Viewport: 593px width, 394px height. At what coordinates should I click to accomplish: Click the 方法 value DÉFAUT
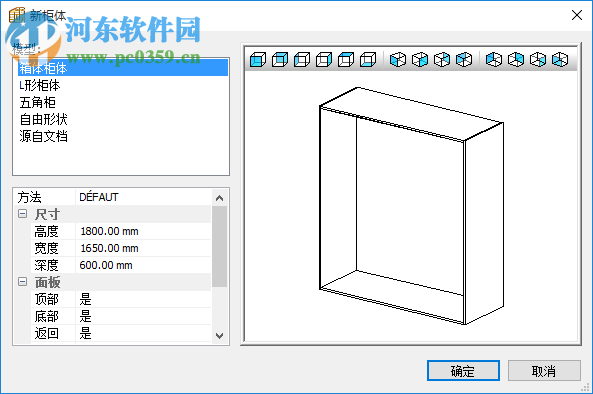pos(143,197)
